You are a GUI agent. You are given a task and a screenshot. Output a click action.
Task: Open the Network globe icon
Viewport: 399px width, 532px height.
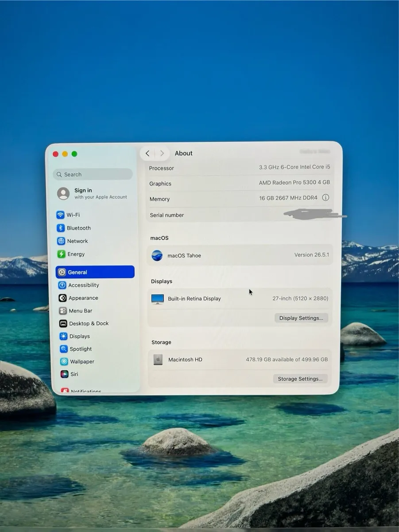pos(61,241)
